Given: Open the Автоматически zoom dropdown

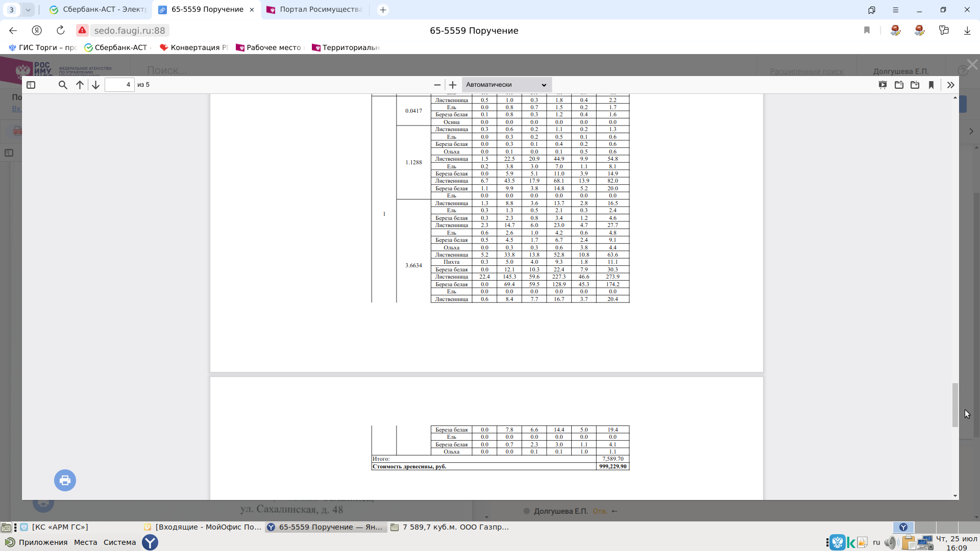Looking at the screenshot, I should 506,85.
